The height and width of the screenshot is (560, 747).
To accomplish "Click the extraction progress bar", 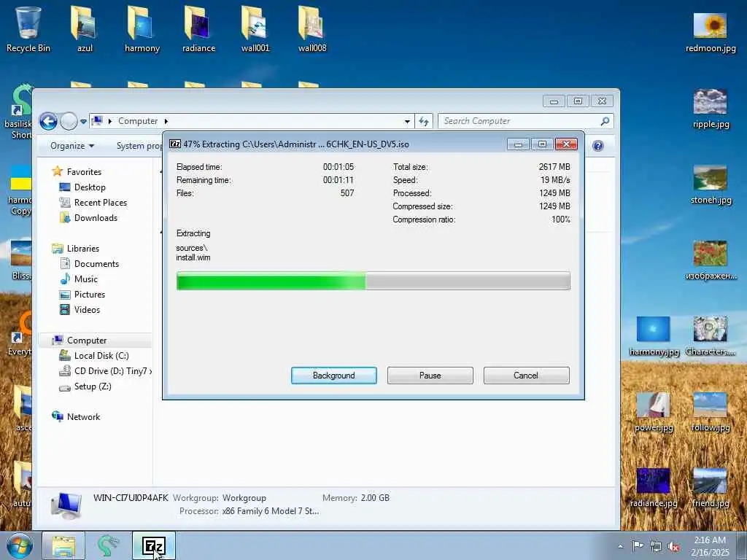I will [x=373, y=281].
